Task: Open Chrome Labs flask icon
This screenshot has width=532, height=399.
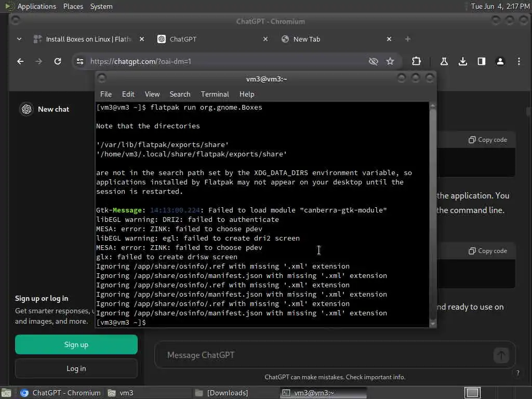Action: pyautogui.click(x=444, y=61)
